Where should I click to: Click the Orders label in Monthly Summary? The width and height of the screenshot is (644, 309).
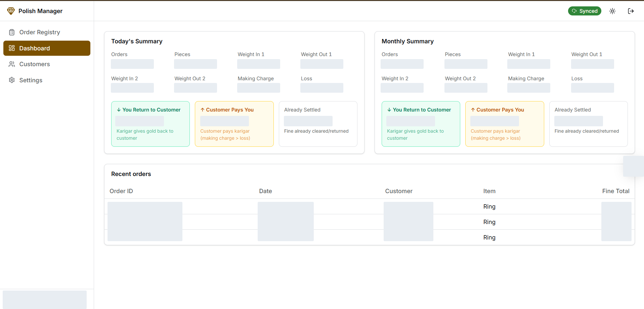point(390,54)
